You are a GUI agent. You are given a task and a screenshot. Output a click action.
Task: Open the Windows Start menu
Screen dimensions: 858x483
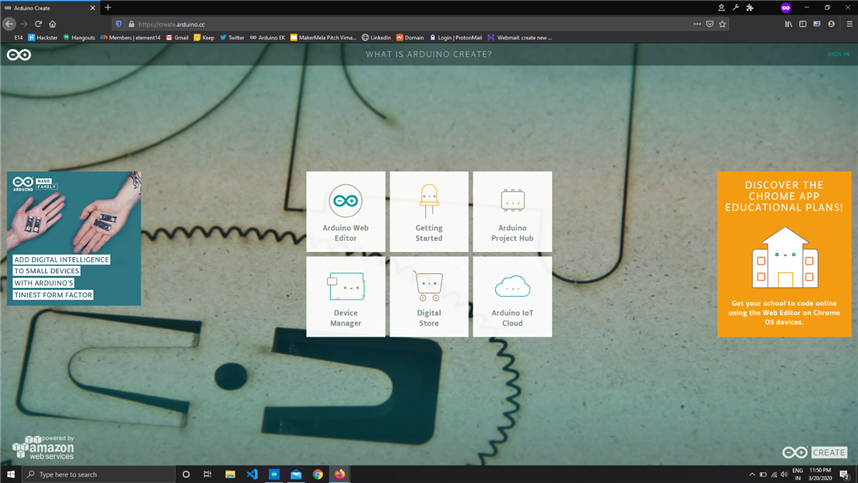point(10,474)
